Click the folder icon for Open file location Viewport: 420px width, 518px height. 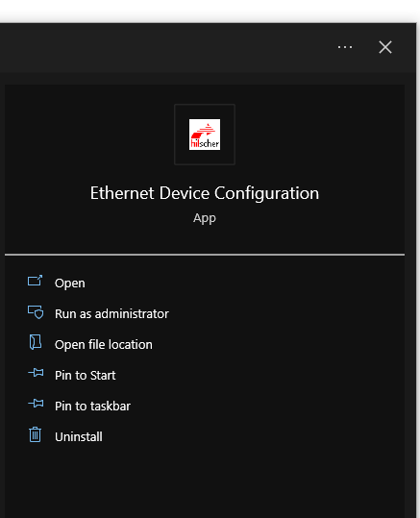[36, 342]
